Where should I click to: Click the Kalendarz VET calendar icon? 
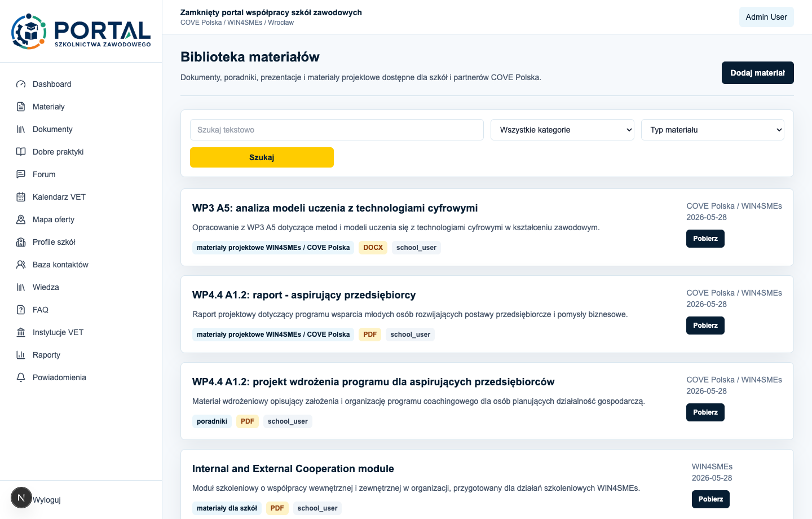[21, 197]
